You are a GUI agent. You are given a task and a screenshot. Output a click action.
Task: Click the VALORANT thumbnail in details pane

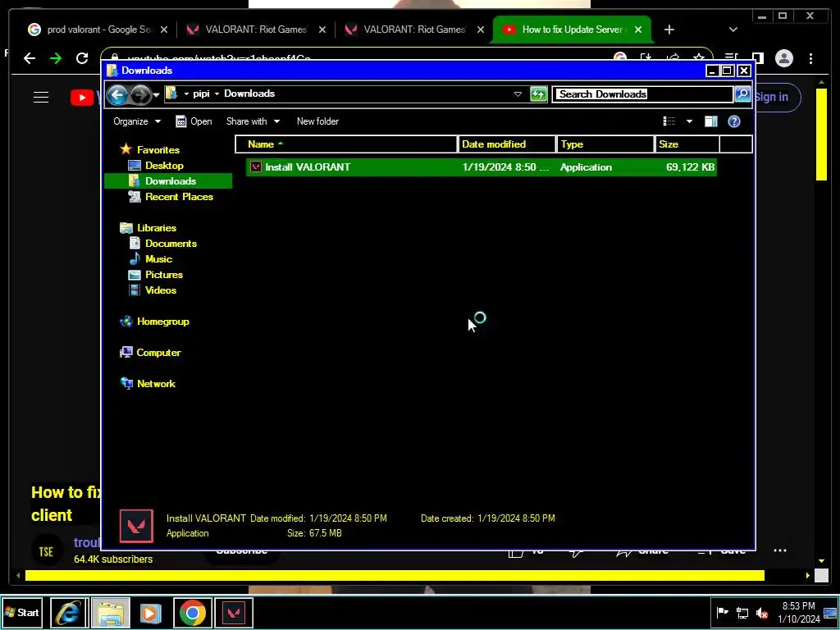coord(136,526)
